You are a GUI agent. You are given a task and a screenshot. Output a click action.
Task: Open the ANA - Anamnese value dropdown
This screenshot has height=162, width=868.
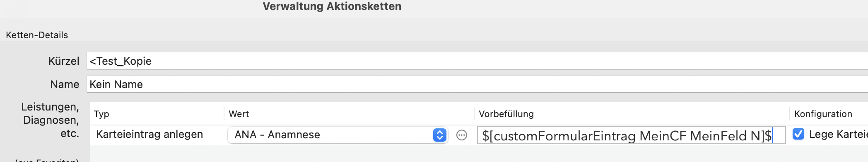[337, 135]
